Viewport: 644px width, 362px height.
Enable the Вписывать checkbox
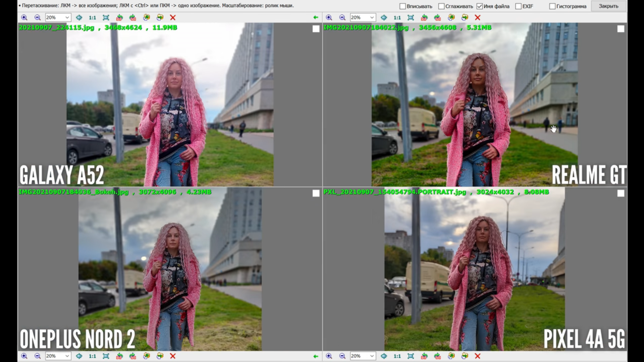coord(403,6)
